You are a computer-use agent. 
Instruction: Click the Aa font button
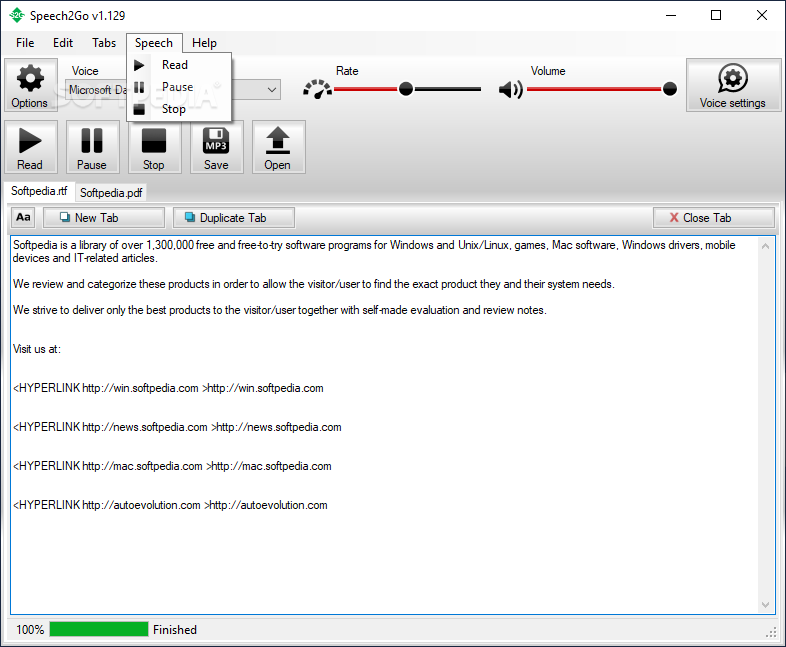tap(23, 218)
